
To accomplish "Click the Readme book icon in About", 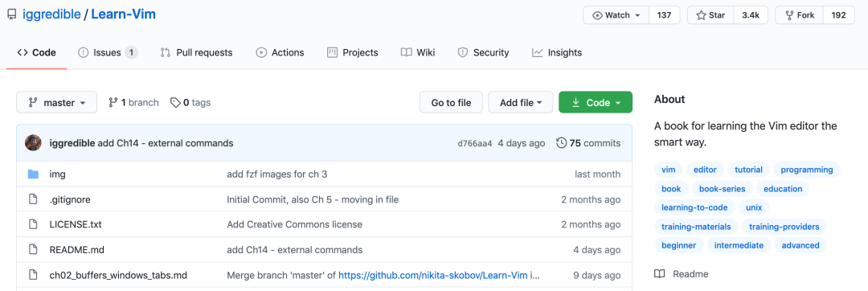I will click(x=659, y=274).
